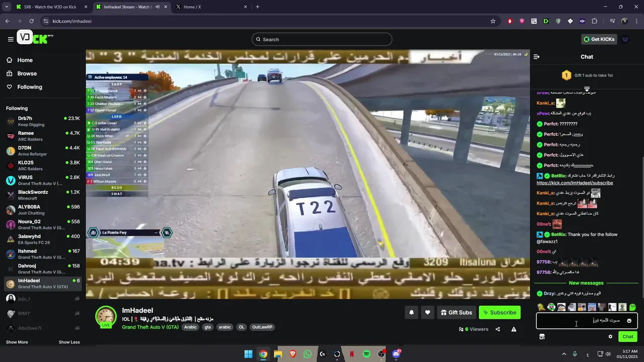Open Spotify from the taskbar

point(367,354)
